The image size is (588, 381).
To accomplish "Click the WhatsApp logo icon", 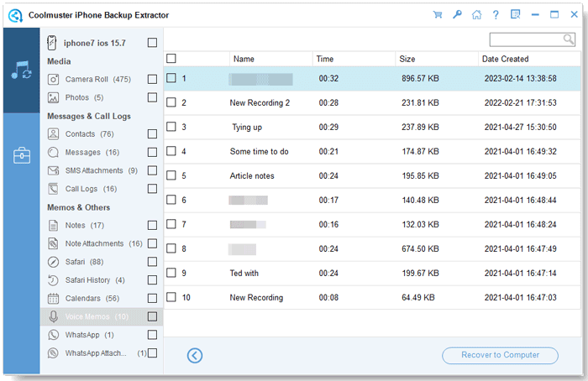I will tap(53, 335).
